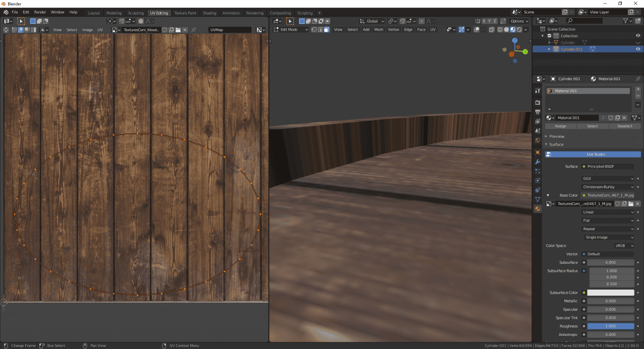Toggle Z axis mirror
This screenshot has height=349, width=644.
click(495, 21)
